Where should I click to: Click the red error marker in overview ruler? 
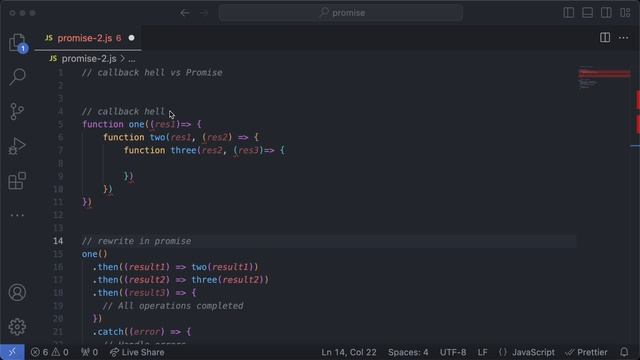coord(638,100)
